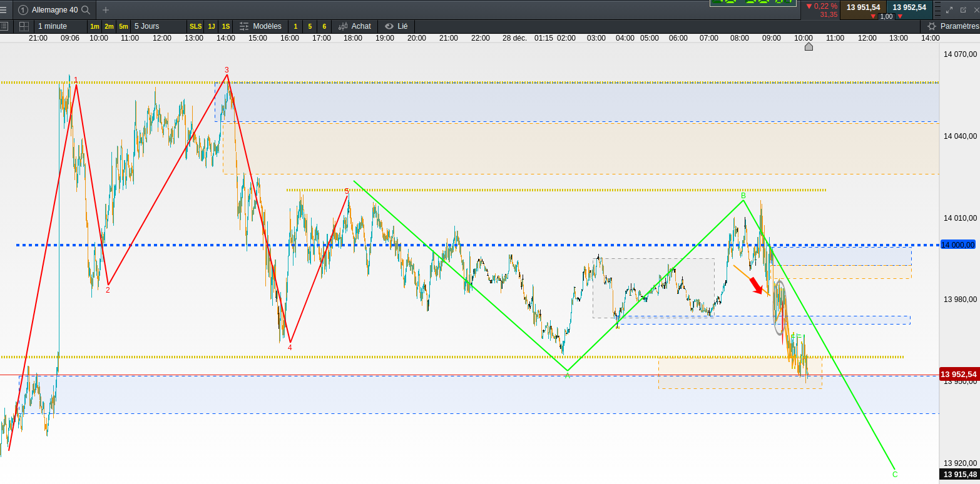Open the list panel icon
The image size is (980, 484).
pyautogui.click(x=4, y=26)
